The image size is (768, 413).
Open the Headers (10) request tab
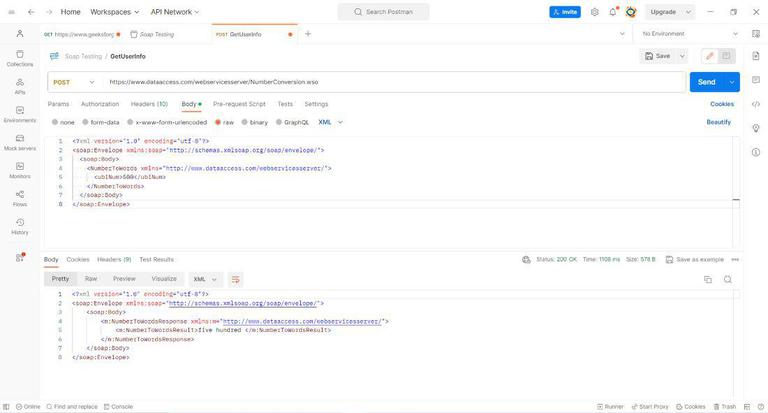click(x=149, y=104)
